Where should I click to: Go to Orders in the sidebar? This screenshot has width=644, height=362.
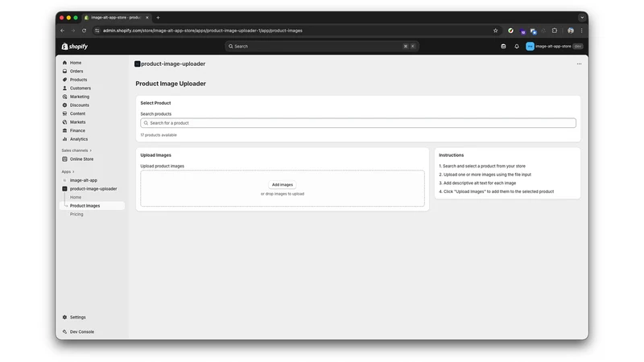76,71
